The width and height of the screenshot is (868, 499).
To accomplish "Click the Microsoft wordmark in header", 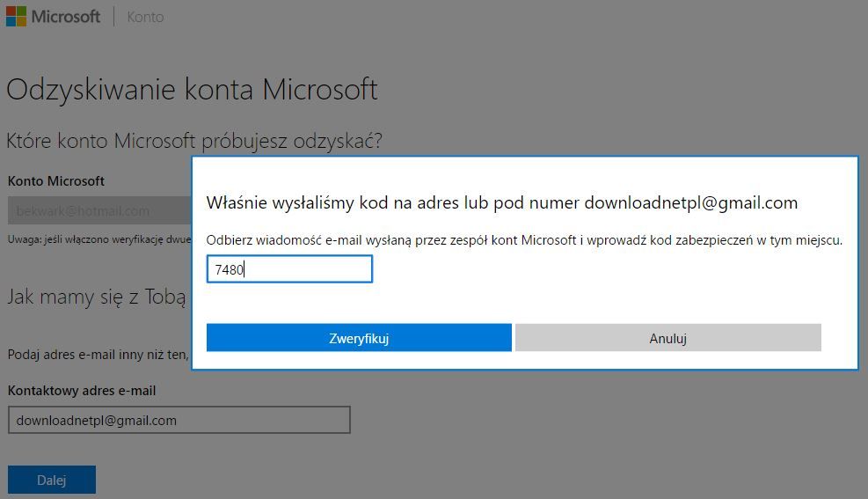I will [66, 17].
